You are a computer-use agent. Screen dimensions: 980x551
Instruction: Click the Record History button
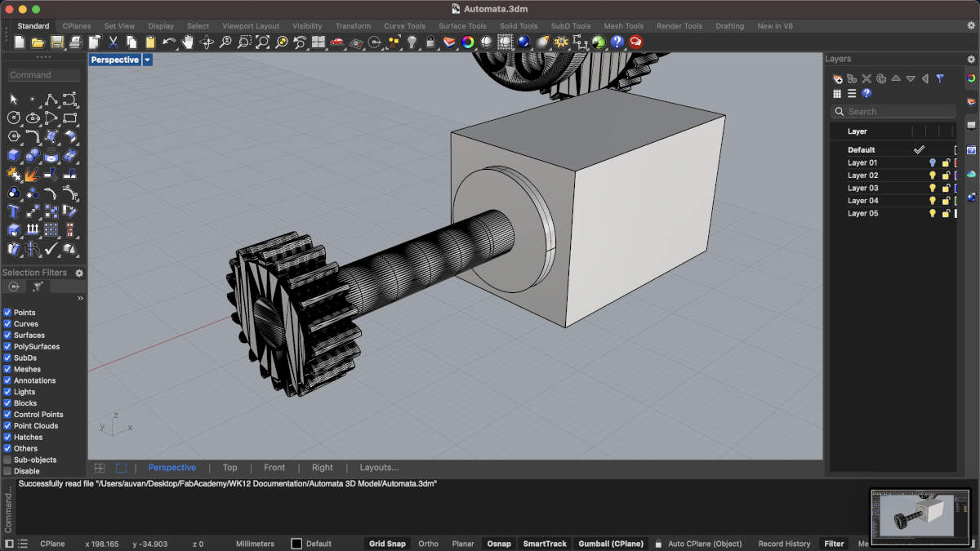click(784, 544)
